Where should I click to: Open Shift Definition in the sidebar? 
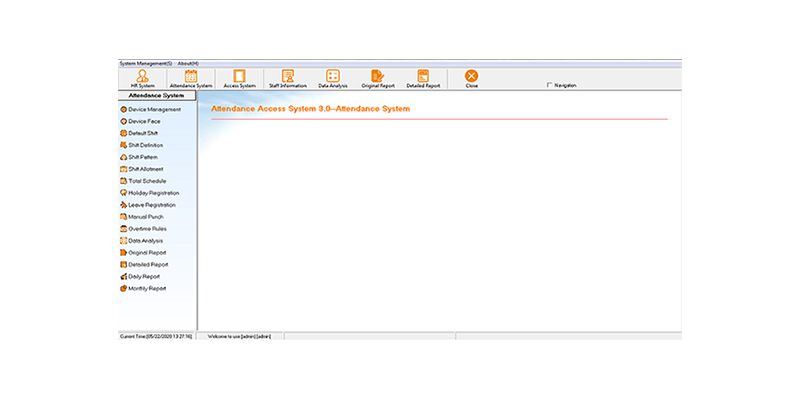click(141, 145)
